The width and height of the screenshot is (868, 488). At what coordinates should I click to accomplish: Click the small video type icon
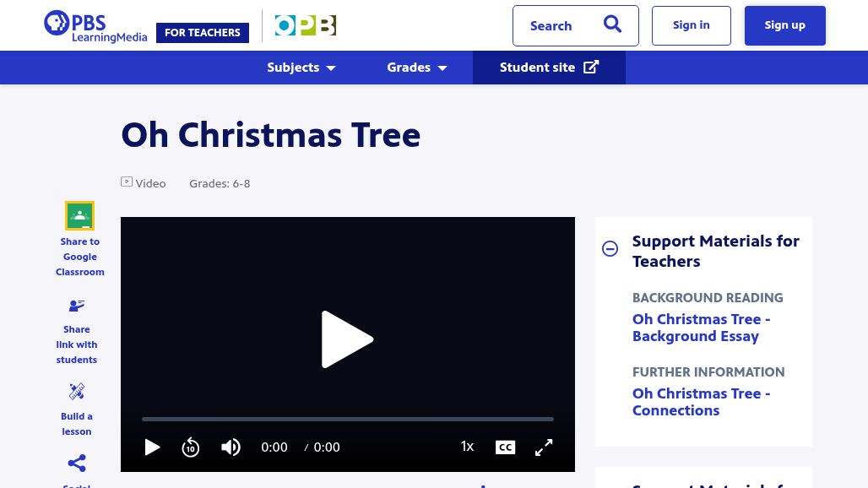tap(127, 182)
